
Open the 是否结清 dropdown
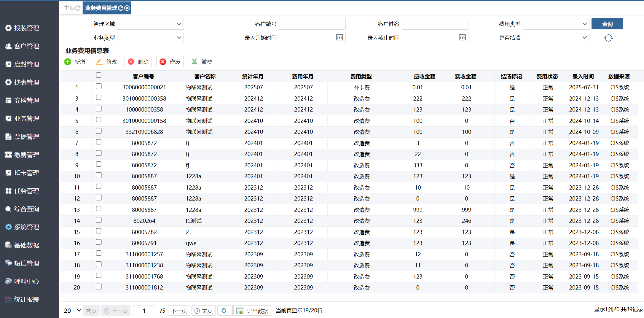pyautogui.click(x=556, y=38)
